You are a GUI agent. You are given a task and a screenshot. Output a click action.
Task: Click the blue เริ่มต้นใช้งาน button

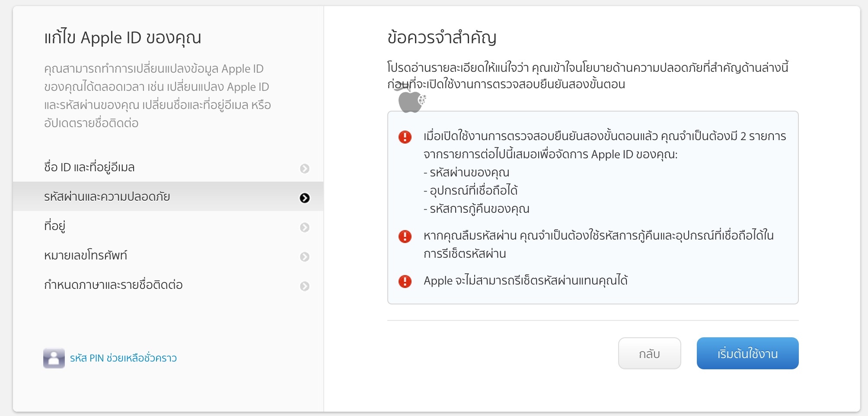pos(747,353)
